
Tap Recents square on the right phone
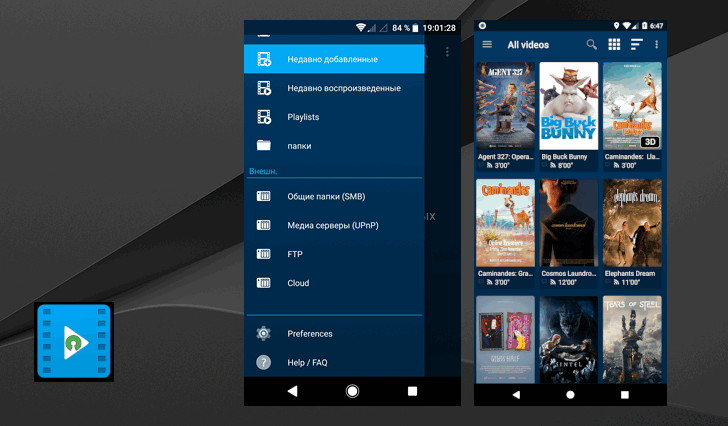[x=625, y=395]
